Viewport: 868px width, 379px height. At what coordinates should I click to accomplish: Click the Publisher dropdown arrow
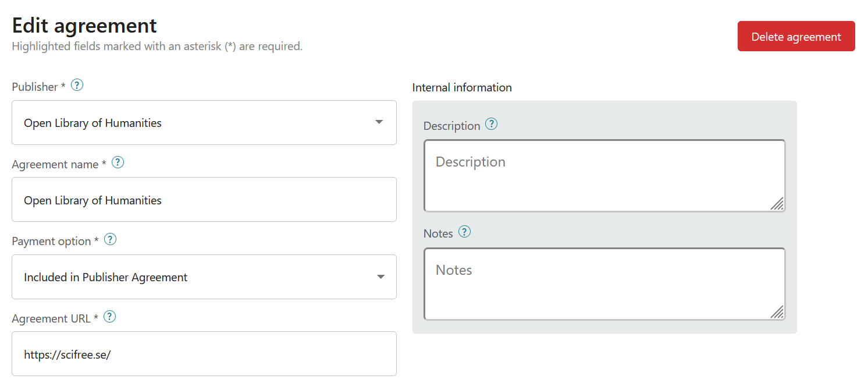pyautogui.click(x=379, y=122)
